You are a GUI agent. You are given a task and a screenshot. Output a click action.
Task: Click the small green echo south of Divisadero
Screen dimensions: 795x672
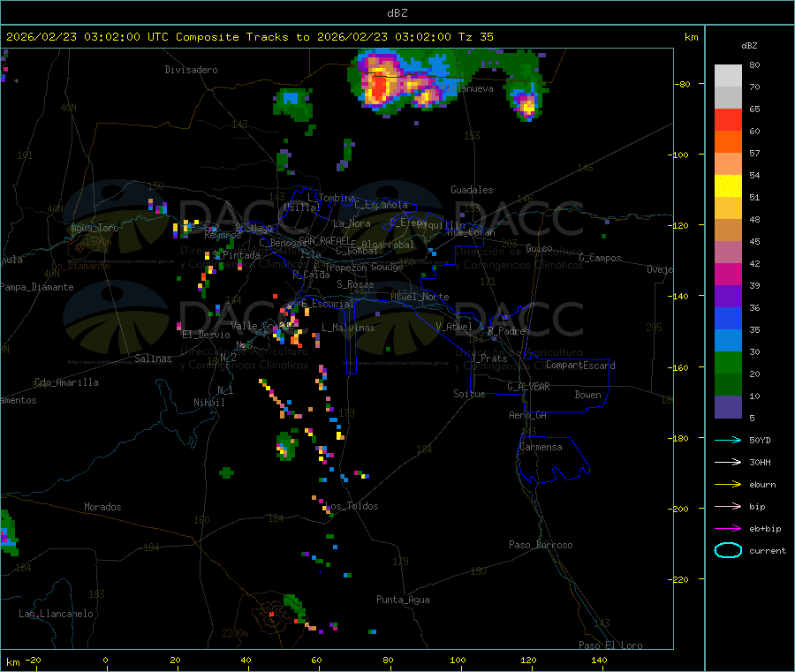292,103
